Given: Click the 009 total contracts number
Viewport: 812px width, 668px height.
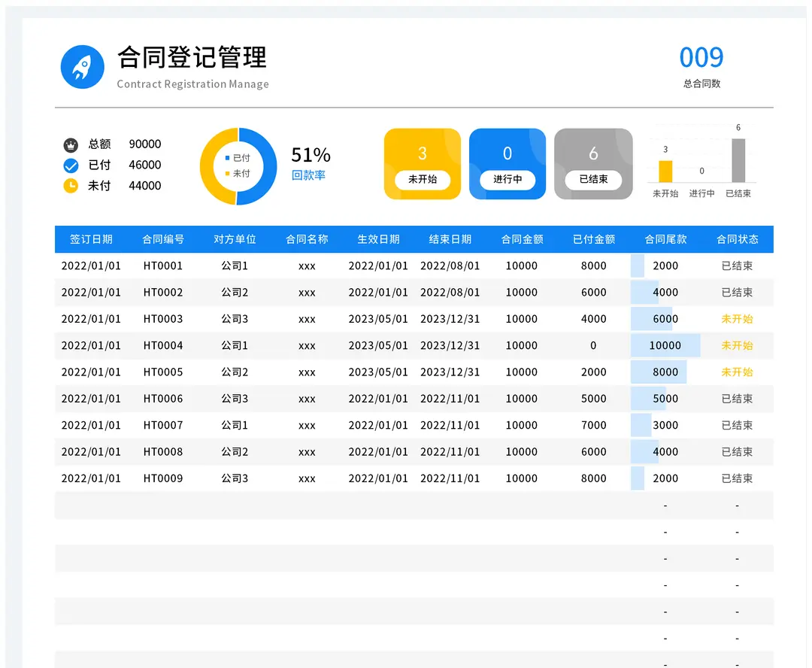Looking at the screenshot, I should point(701,57).
